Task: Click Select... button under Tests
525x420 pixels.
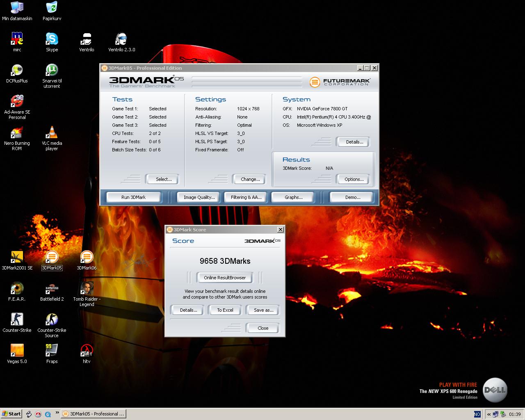Action: [163, 179]
